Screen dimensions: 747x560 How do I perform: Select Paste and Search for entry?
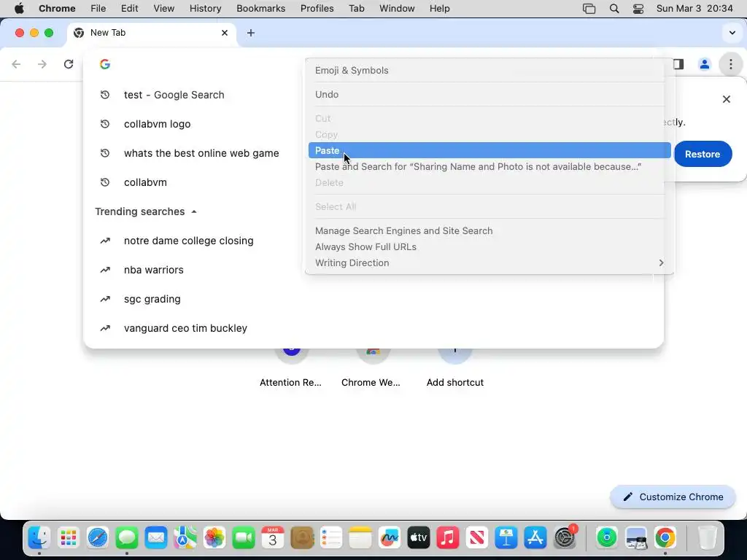[489, 167]
